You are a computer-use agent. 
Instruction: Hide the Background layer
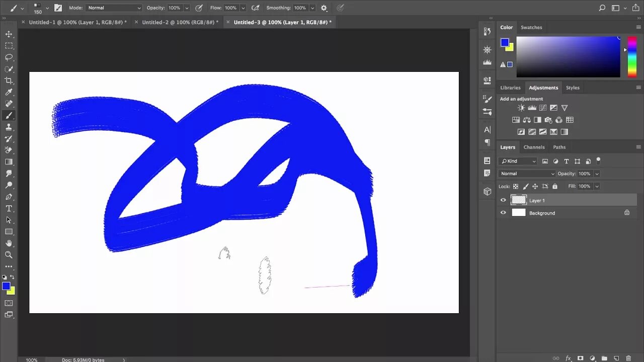click(503, 213)
